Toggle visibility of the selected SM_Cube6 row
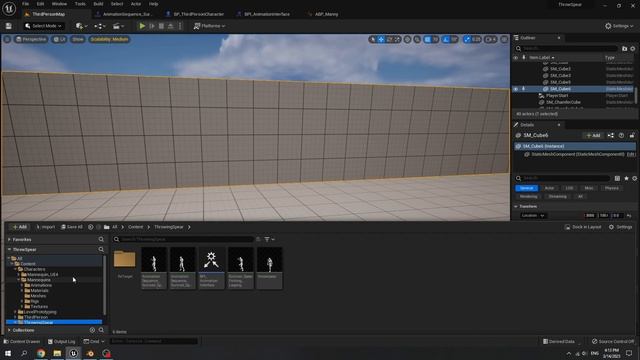Viewport: 640px width, 360px height. (516, 89)
